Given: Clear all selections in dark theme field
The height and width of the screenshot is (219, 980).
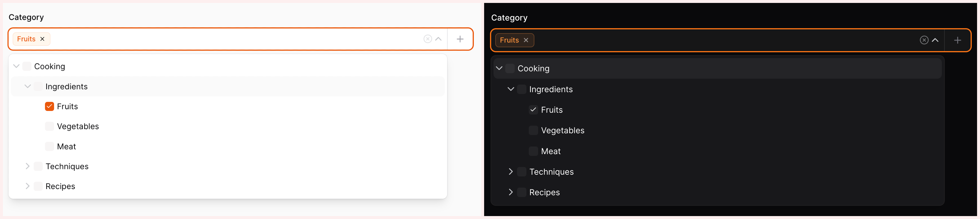Looking at the screenshot, I should pos(924,40).
